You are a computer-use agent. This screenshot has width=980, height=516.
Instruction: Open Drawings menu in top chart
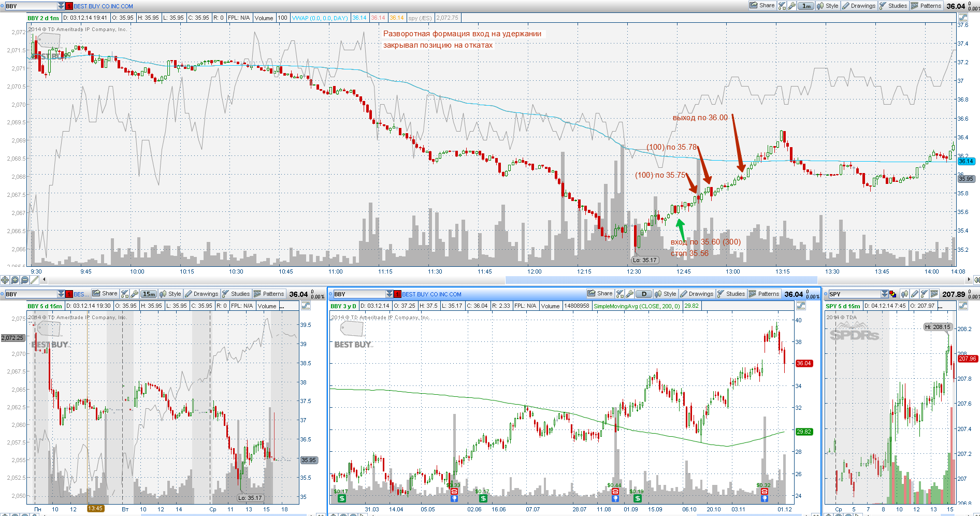[859, 6]
